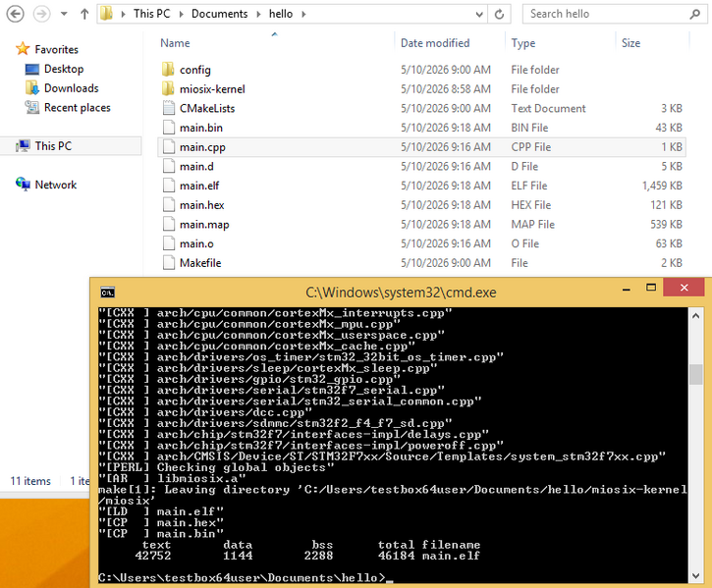Click the cmd.exe window title bar
Image resolution: width=712 pixels, height=588 pixels.
click(x=401, y=292)
